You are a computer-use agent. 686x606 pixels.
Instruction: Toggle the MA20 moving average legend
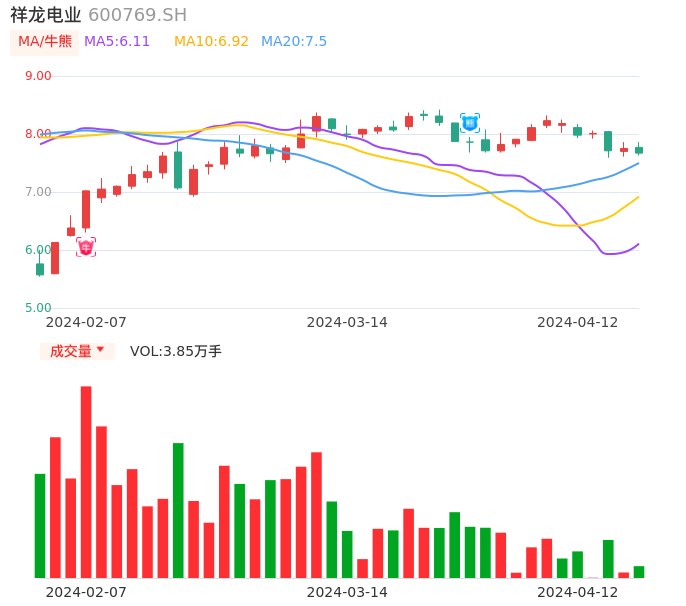(x=294, y=42)
